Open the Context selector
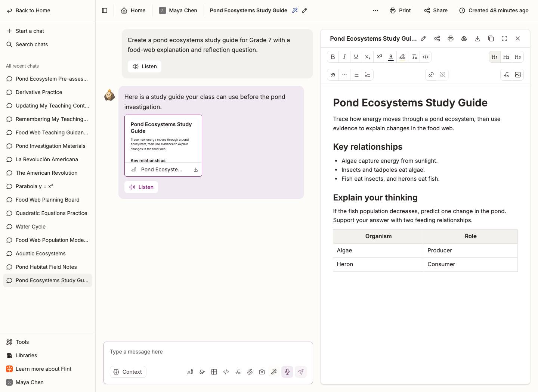The image size is (538, 392). click(128, 372)
